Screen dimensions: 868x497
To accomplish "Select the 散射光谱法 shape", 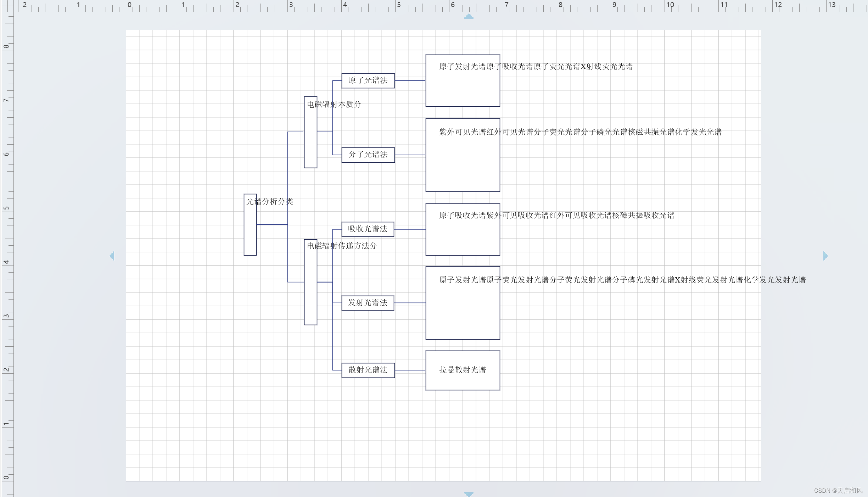I will 368,370.
